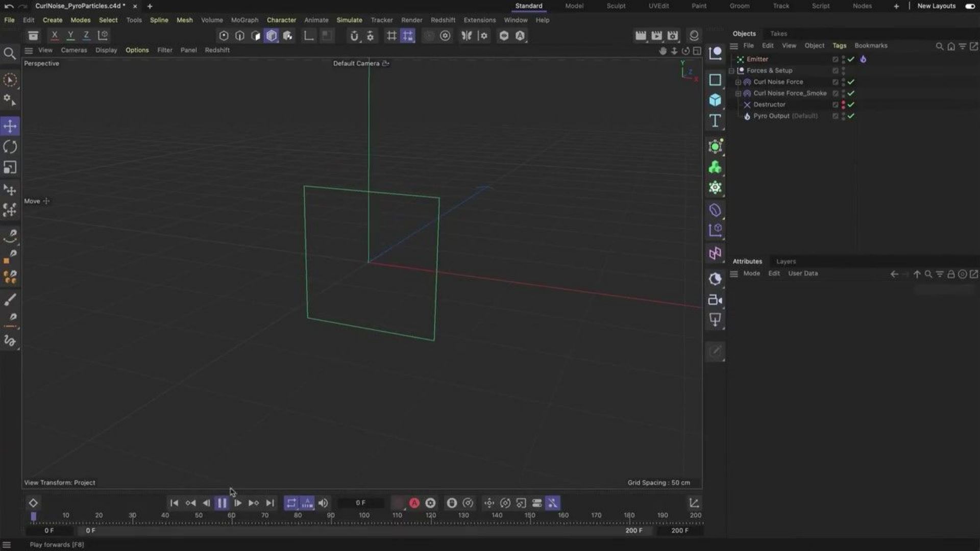Open the Redshift main menu
The width and height of the screenshot is (980, 551).
pos(443,20)
